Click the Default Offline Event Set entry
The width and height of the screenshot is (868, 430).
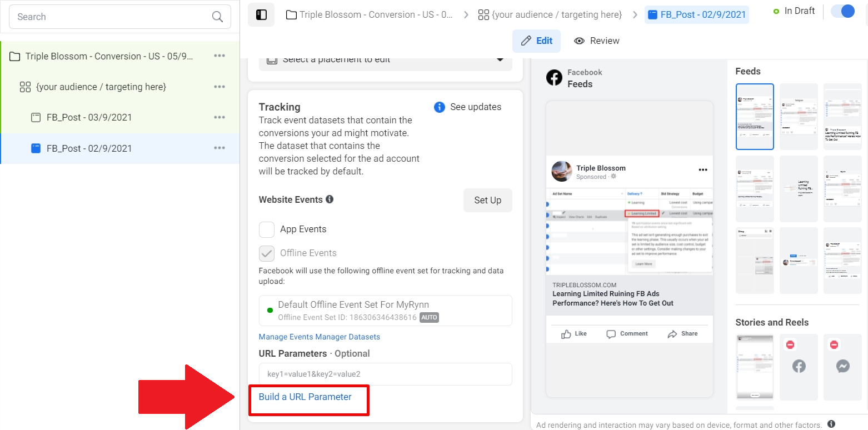(386, 311)
